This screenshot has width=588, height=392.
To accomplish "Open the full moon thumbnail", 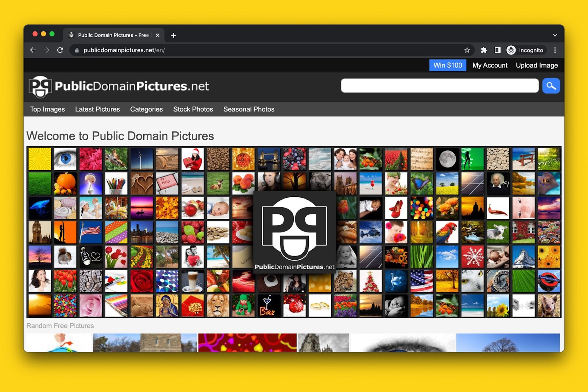I will [447, 159].
